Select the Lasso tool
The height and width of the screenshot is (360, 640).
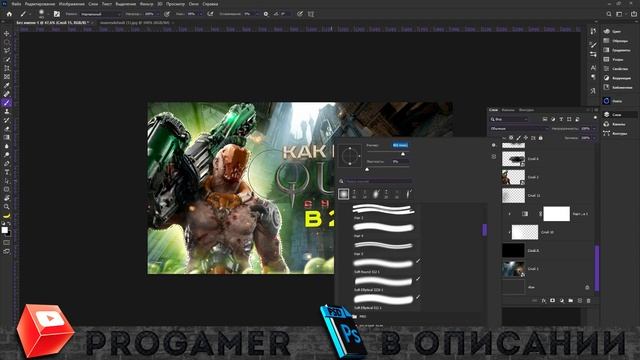click(7, 51)
